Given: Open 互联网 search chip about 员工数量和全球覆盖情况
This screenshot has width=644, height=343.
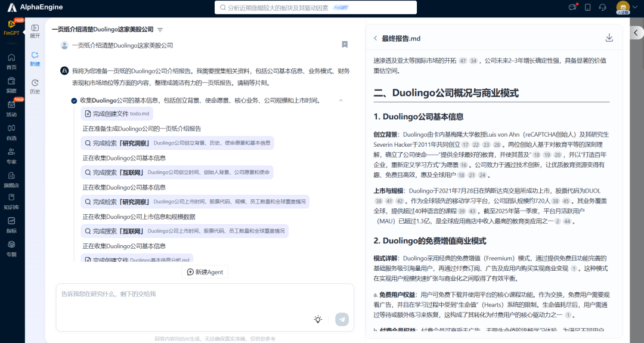Looking at the screenshot, I should [x=184, y=231].
